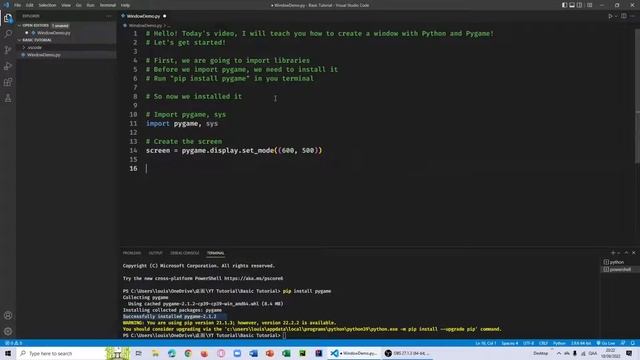The image size is (640, 360).
Task: Open the Edit menu
Action: pyautogui.click(x=30, y=5)
